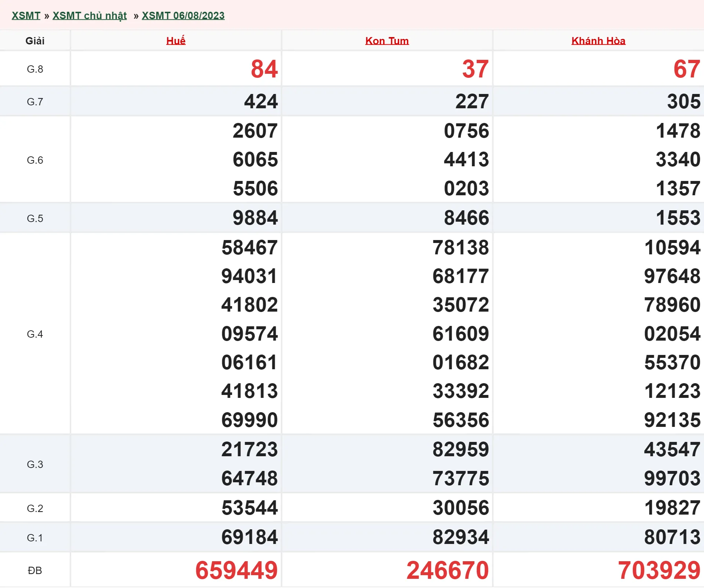
Task: Select Kon Tum special prize 246670
Action: (447, 570)
